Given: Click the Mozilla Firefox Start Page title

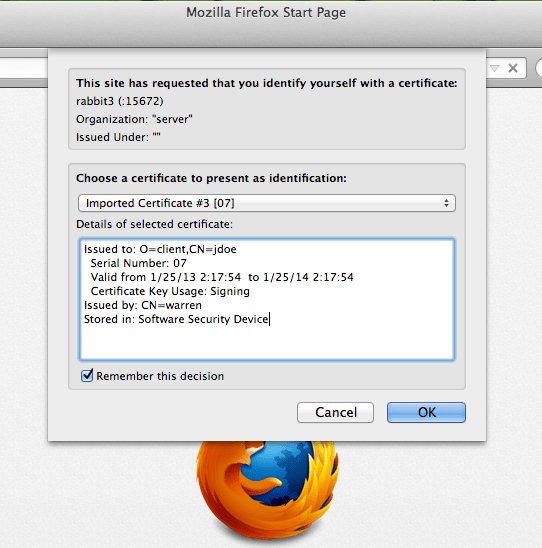Looking at the screenshot, I should pos(266,13).
